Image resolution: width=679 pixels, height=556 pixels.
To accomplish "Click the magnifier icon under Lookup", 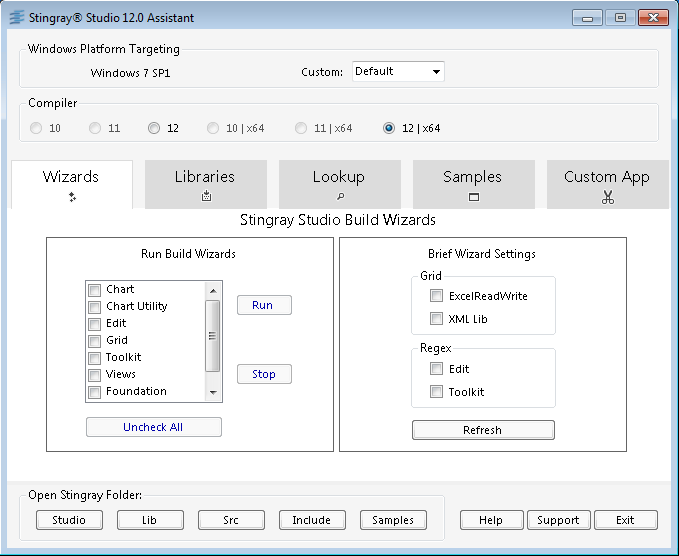I will (339, 197).
